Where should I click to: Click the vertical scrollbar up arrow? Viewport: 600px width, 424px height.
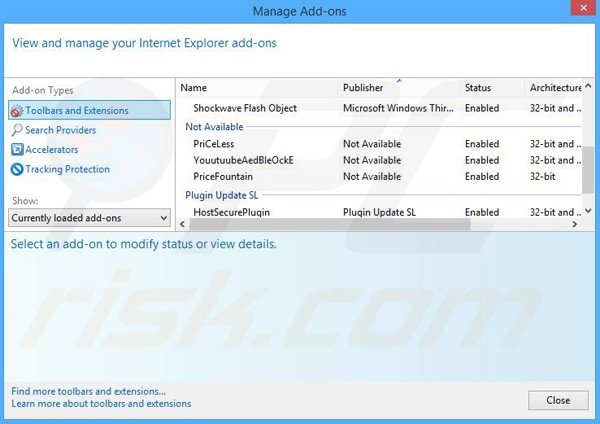[x=588, y=86]
